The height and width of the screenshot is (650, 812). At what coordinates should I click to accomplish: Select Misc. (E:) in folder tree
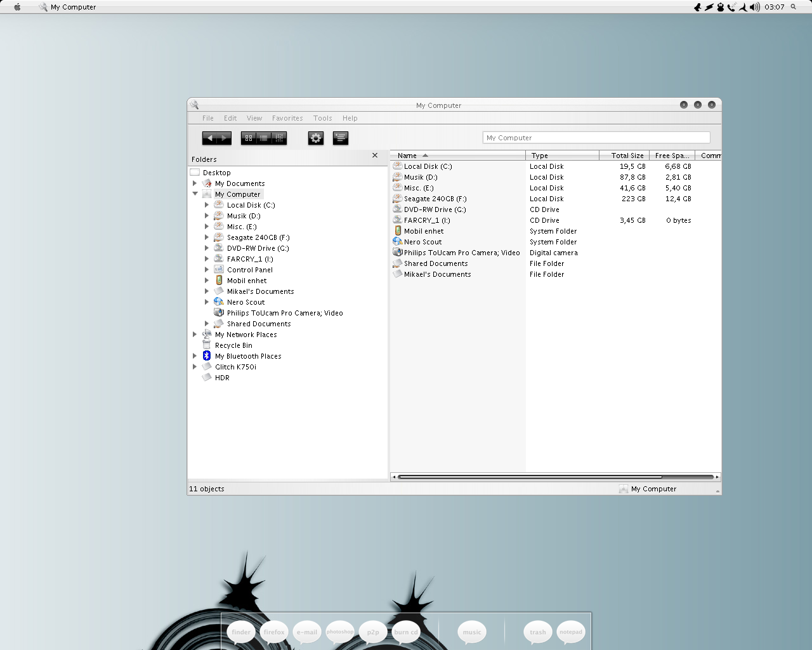pyautogui.click(x=242, y=227)
